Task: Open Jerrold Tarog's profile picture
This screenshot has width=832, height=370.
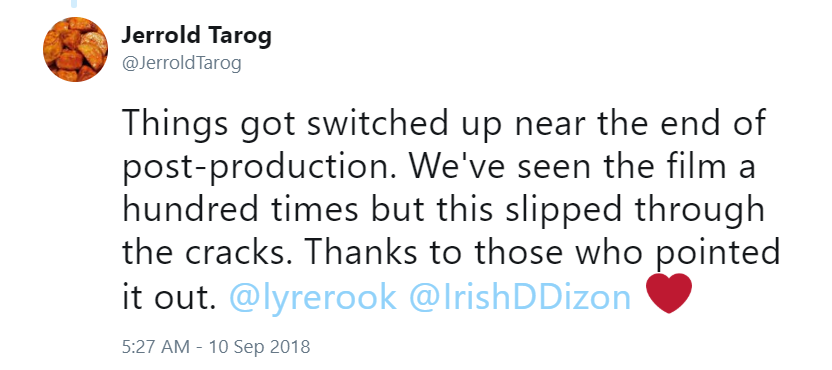Action: (75, 49)
